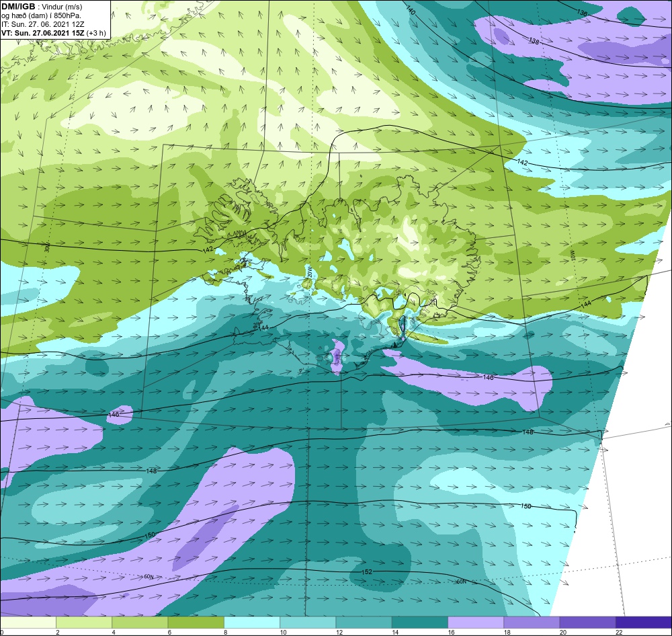Select the darkest purple swatch above 22 m/s
672x636 pixels.
[x=644, y=622]
